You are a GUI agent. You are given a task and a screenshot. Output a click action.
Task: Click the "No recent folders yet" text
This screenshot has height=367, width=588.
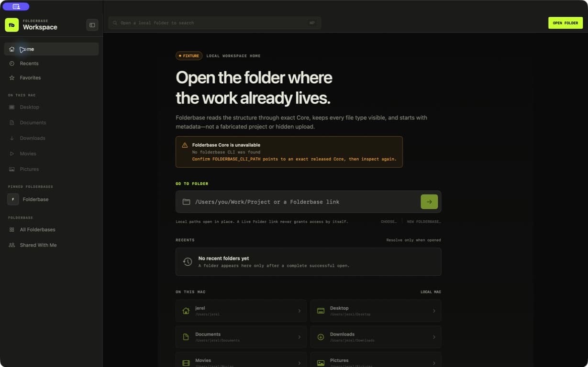223,259
